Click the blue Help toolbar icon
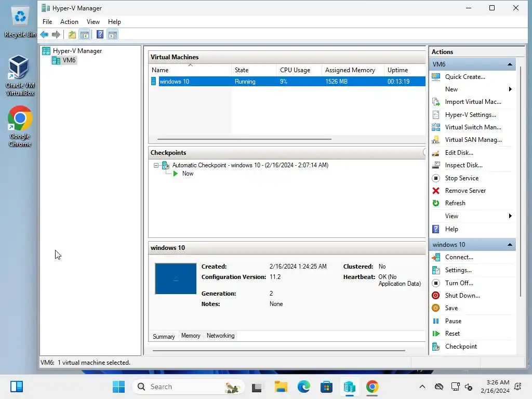Image resolution: width=532 pixels, height=399 pixels. [100, 34]
